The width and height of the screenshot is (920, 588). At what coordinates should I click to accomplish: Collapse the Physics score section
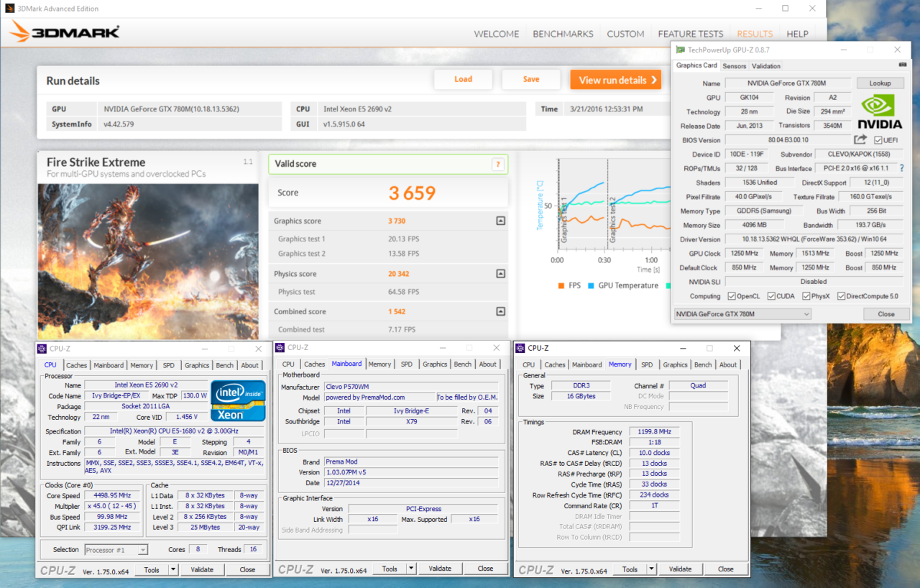(501, 274)
